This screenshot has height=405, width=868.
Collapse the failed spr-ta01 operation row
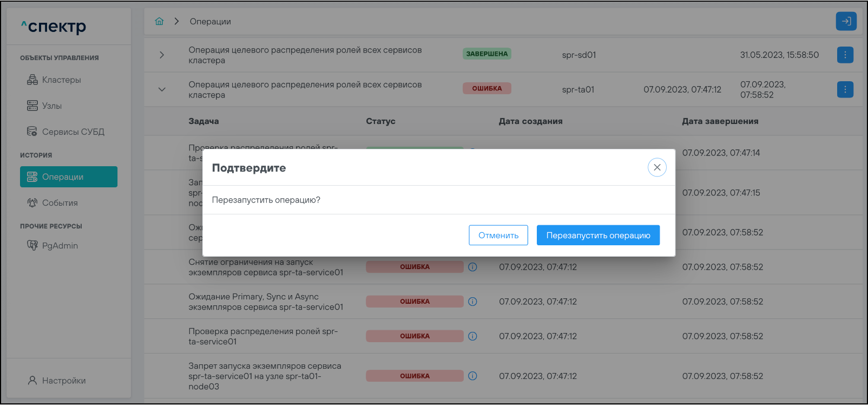click(162, 89)
